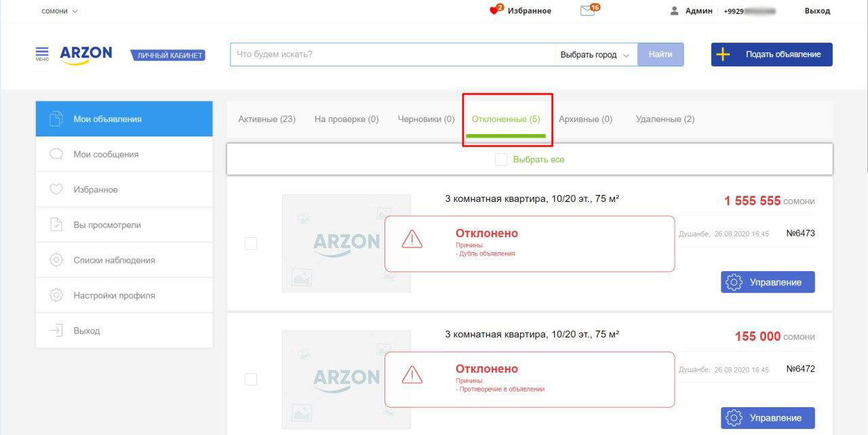Open Управление menu for listing №6473
Image resolution: width=868 pixels, height=435 pixels.
click(x=768, y=283)
